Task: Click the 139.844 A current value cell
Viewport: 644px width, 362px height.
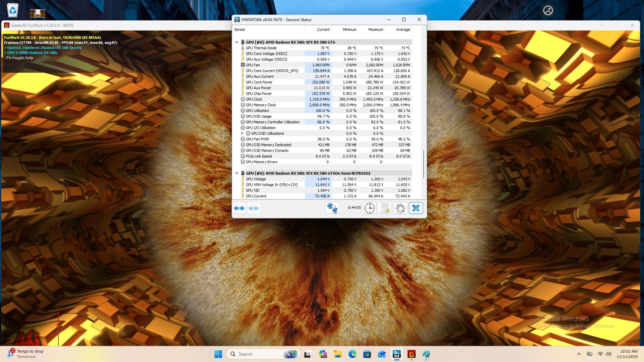Action: (x=318, y=71)
